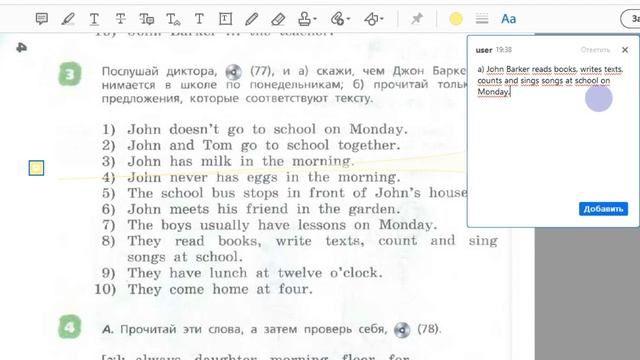Select the add text comment tool

point(199,19)
